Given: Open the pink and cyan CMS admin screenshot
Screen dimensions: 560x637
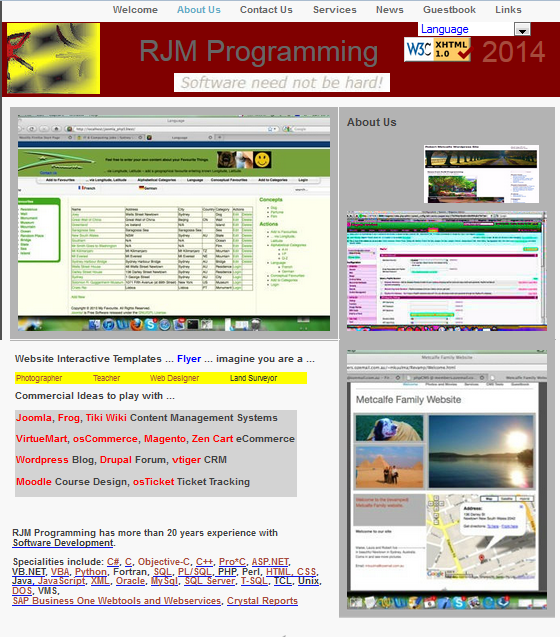Looking at the screenshot, I should point(447,270).
